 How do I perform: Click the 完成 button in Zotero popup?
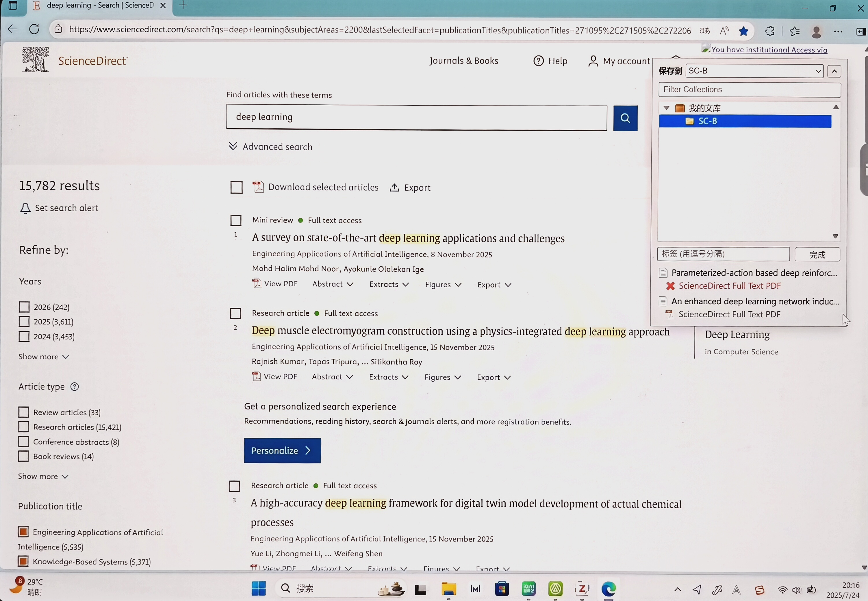point(817,255)
